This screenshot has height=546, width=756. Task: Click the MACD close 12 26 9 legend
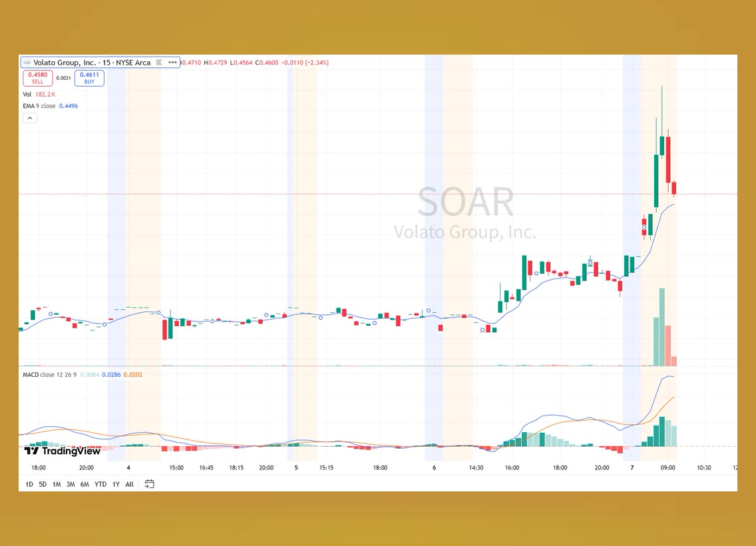(x=50, y=374)
